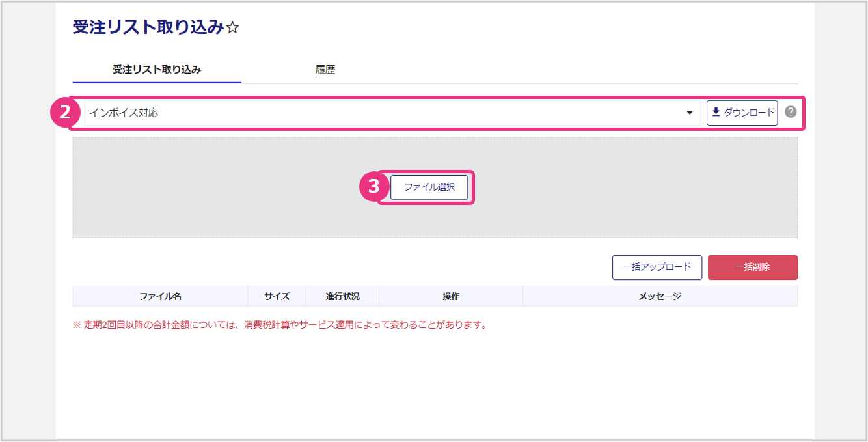Click the 進行状況 column header
The image size is (868, 442).
click(x=342, y=296)
